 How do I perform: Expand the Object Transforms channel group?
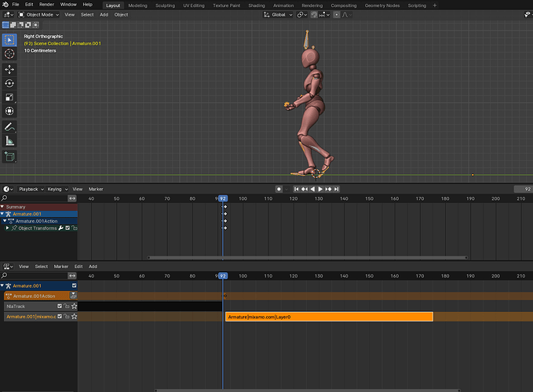tap(7, 228)
